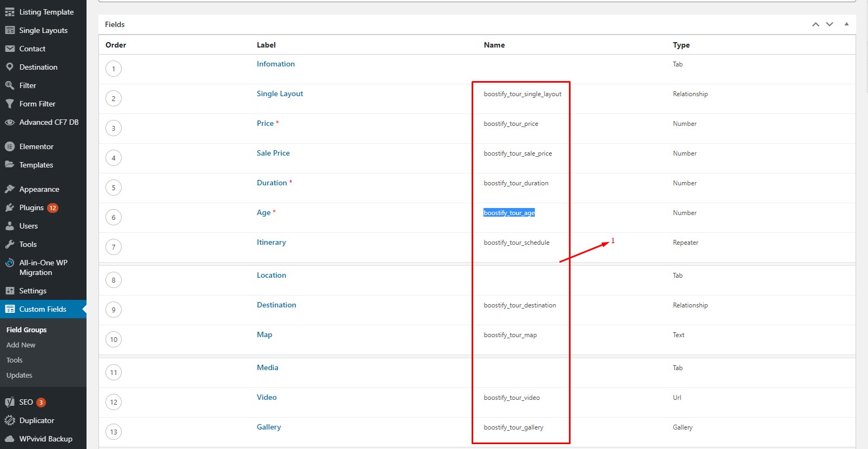Open the Listing Template menu

(x=47, y=12)
